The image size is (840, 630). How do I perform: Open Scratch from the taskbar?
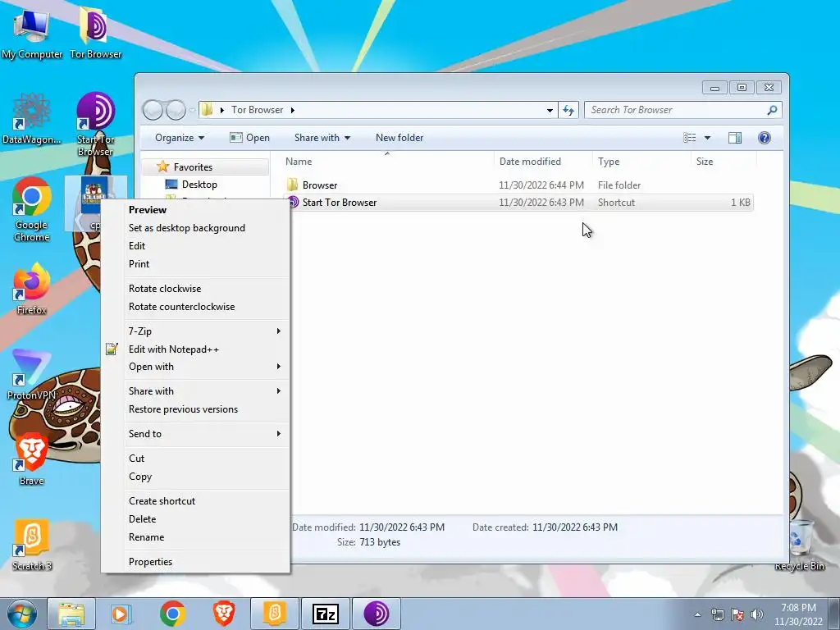click(x=274, y=614)
